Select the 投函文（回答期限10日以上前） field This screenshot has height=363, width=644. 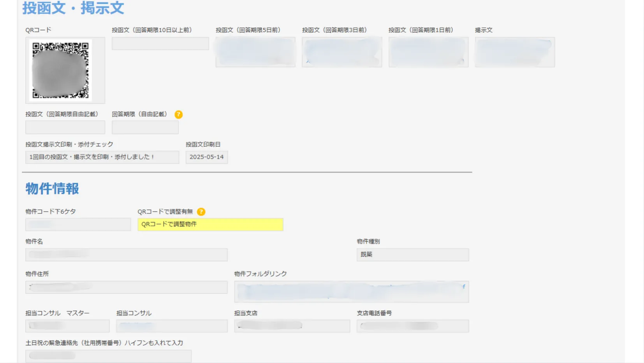160,44
